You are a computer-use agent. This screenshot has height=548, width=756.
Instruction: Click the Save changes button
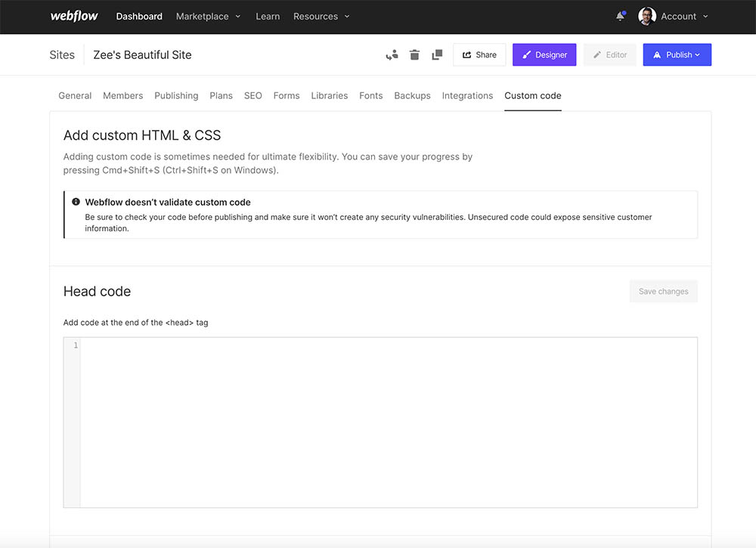pos(663,291)
